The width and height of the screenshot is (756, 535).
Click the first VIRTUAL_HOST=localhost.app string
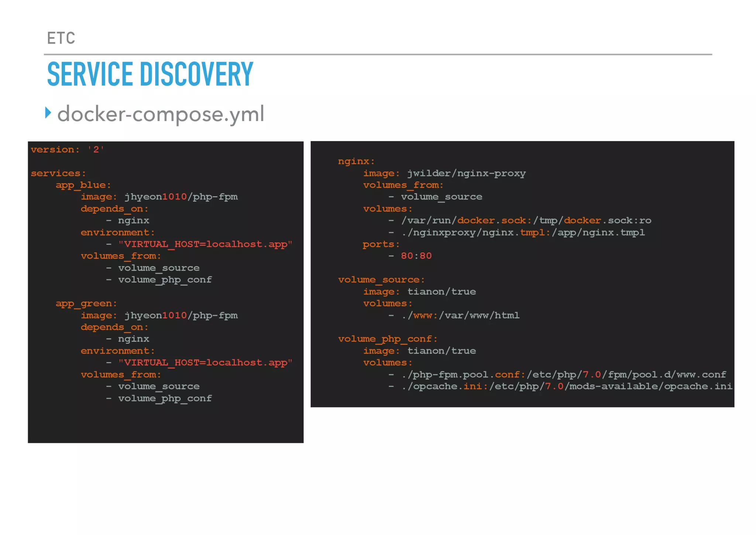205,244
